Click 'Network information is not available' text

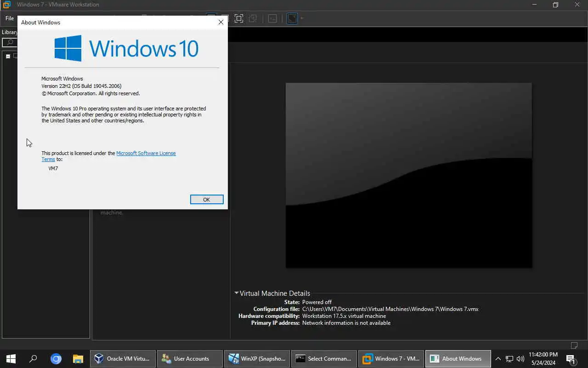346,323
